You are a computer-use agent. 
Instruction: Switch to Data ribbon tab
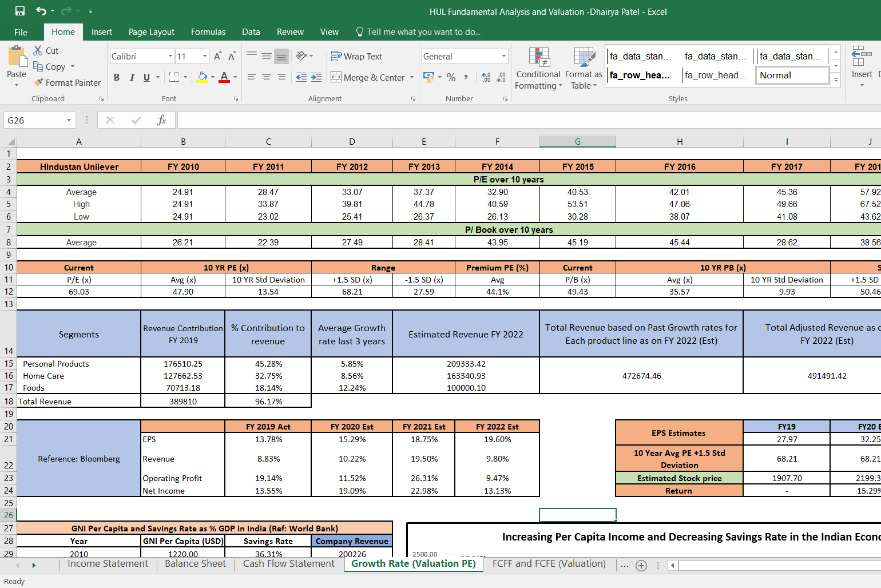(251, 32)
